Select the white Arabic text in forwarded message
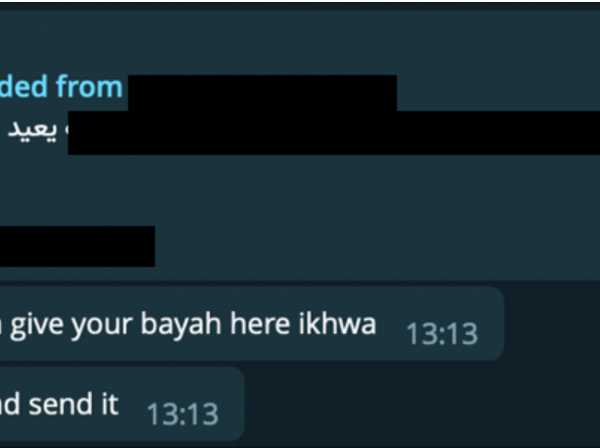Screen dimensions: 600x448 (x=33, y=130)
